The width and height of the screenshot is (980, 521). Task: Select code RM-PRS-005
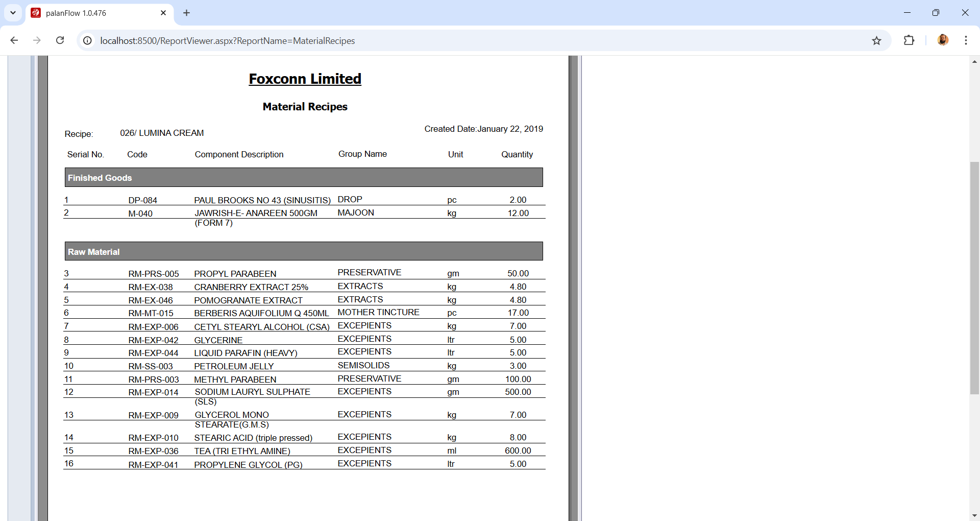[154, 274]
